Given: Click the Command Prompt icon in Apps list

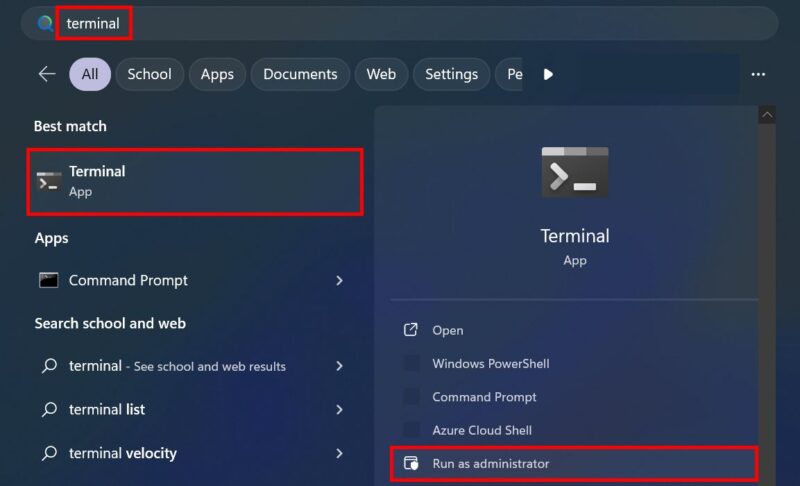Looking at the screenshot, I should (x=48, y=280).
